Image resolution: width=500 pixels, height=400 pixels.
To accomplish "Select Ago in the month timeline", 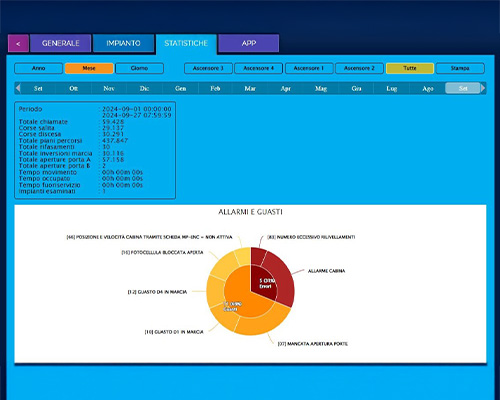I will [x=428, y=88].
